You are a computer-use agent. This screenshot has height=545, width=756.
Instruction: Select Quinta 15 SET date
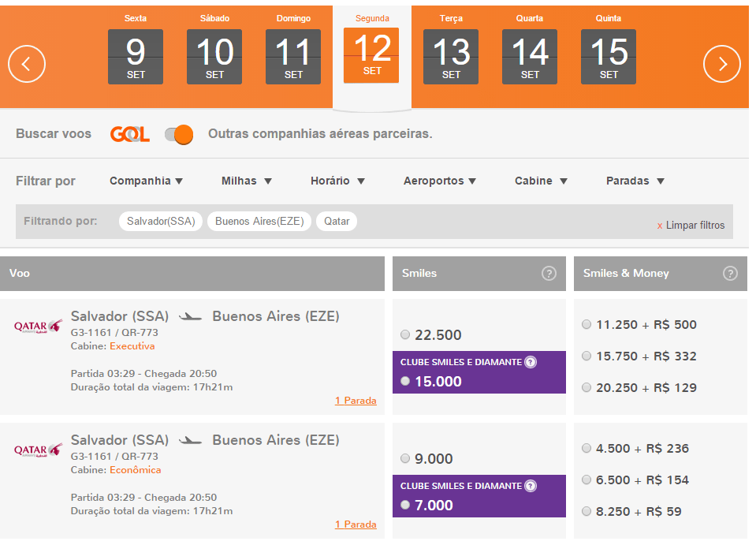(609, 57)
